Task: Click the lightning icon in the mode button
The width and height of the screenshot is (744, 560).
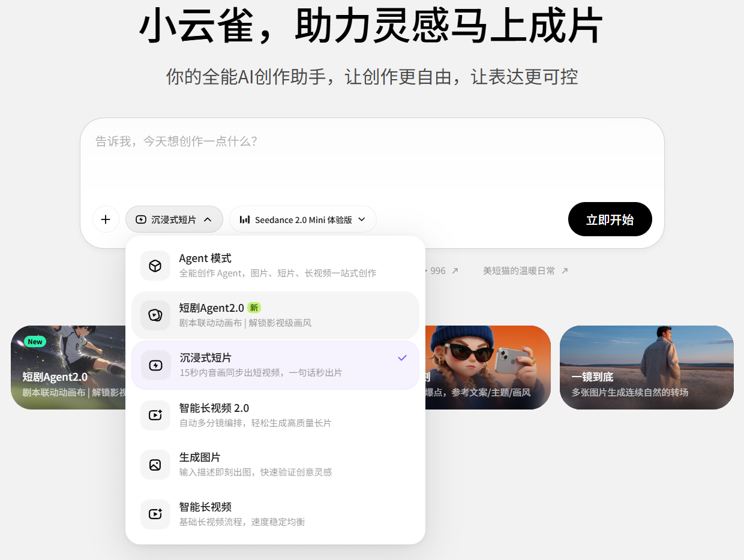Action: point(141,219)
